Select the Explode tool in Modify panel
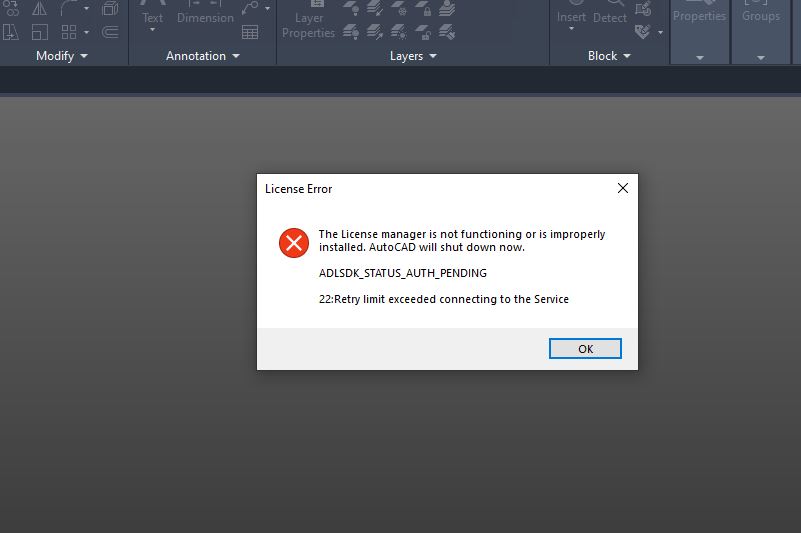This screenshot has width=801, height=533. (x=110, y=8)
